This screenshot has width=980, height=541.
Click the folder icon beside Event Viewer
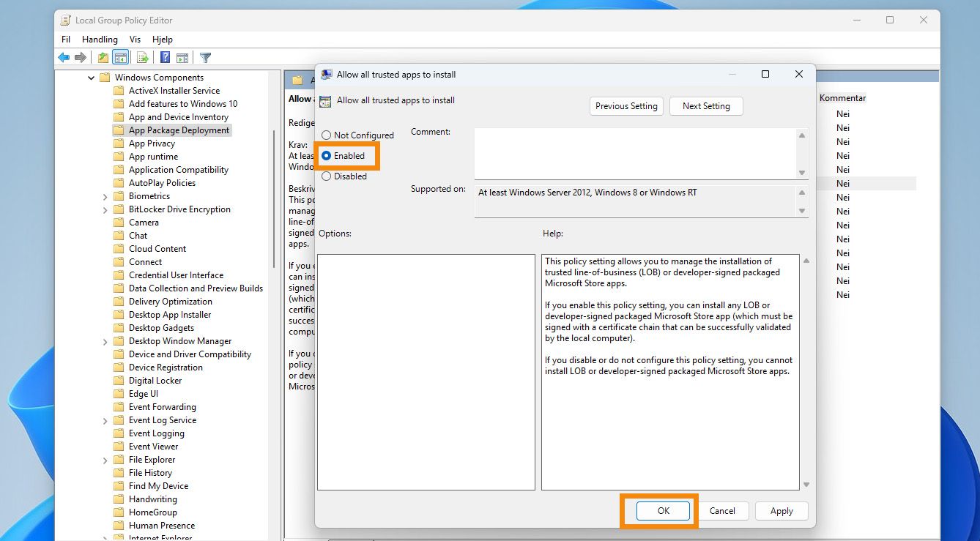pos(119,447)
